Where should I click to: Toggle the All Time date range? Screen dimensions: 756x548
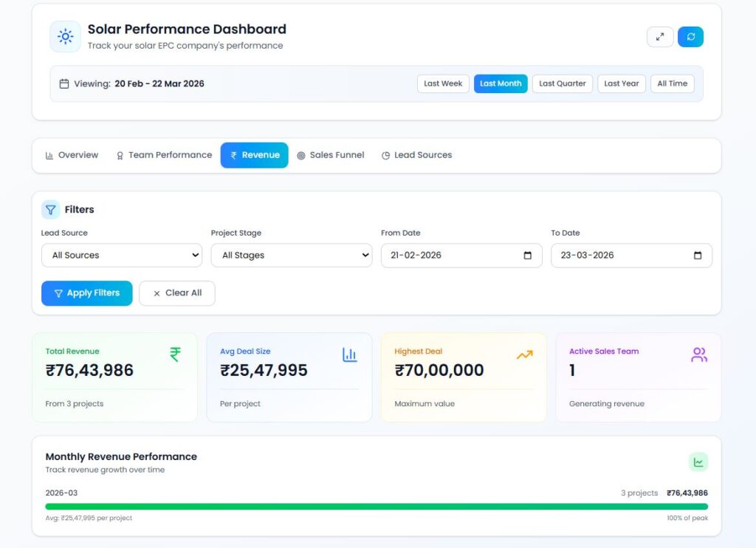point(672,83)
